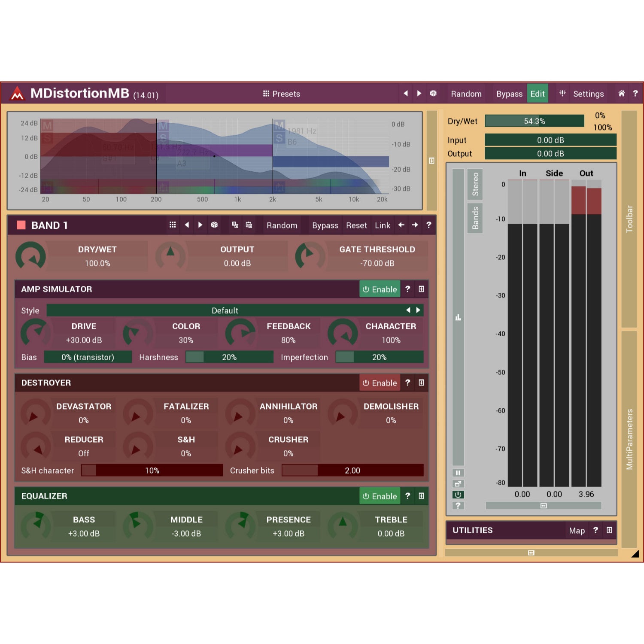
Task: Click the Band 1 copy icon
Action: [x=235, y=225]
